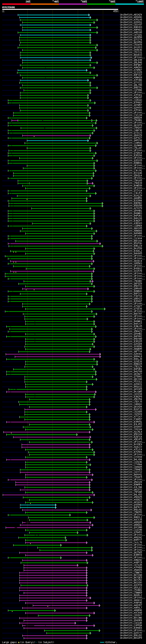Click the long green bar beside UniRef100_Q7SEX6
Viewport: 146px width, 644px height.
(x=65, y=309)
